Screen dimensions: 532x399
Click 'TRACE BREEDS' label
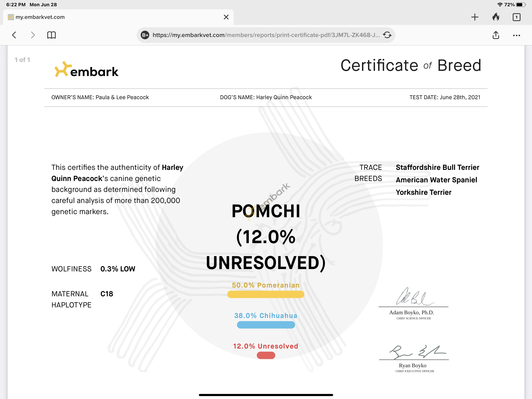[368, 173]
